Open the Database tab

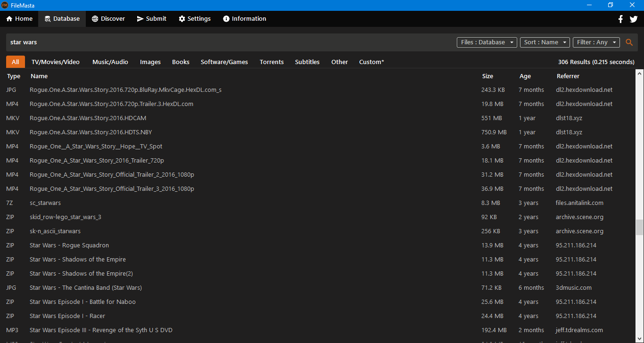tap(62, 19)
